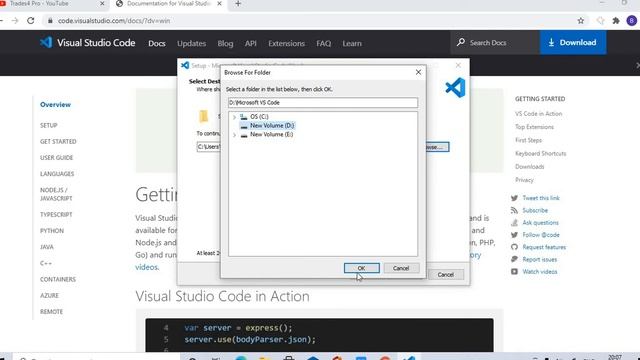Click the search magnifier icon
640x360 pixels.
[x=461, y=42]
